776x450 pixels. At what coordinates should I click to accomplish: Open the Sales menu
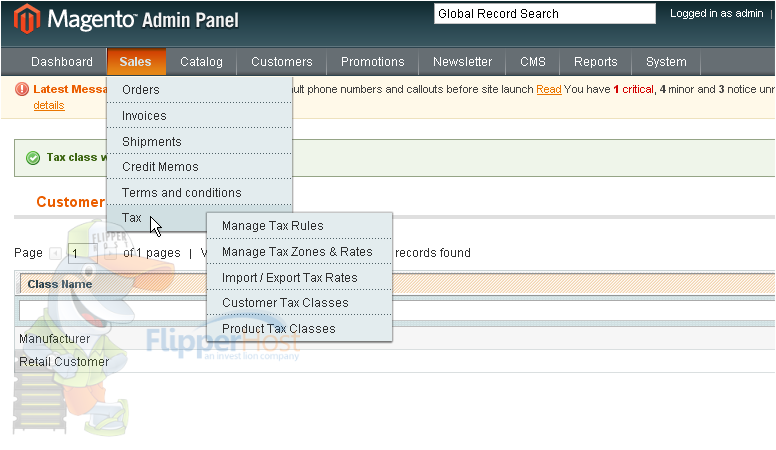(x=136, y=62)
